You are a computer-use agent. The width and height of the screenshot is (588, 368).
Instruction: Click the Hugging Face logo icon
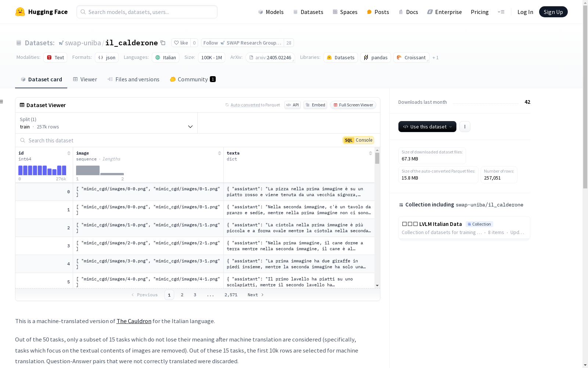[x=20, y=12]
